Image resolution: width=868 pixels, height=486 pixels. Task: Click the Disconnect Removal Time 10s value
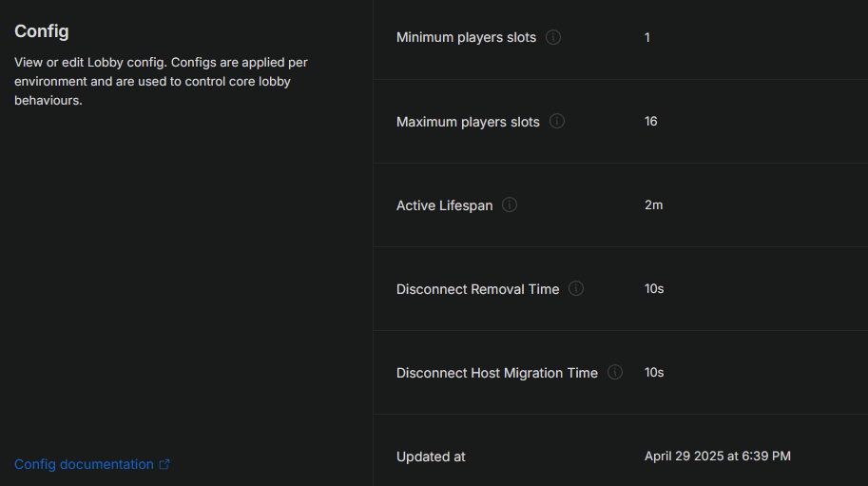pos(654,289)
